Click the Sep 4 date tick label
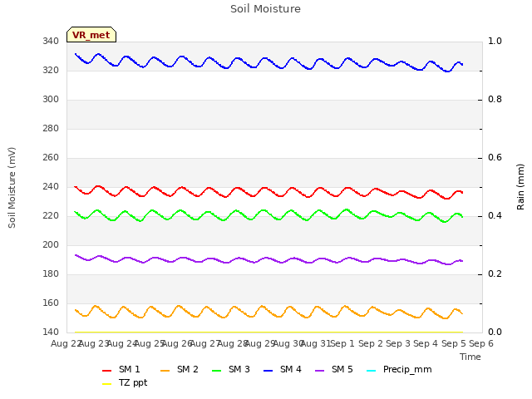 pos(426,343)
